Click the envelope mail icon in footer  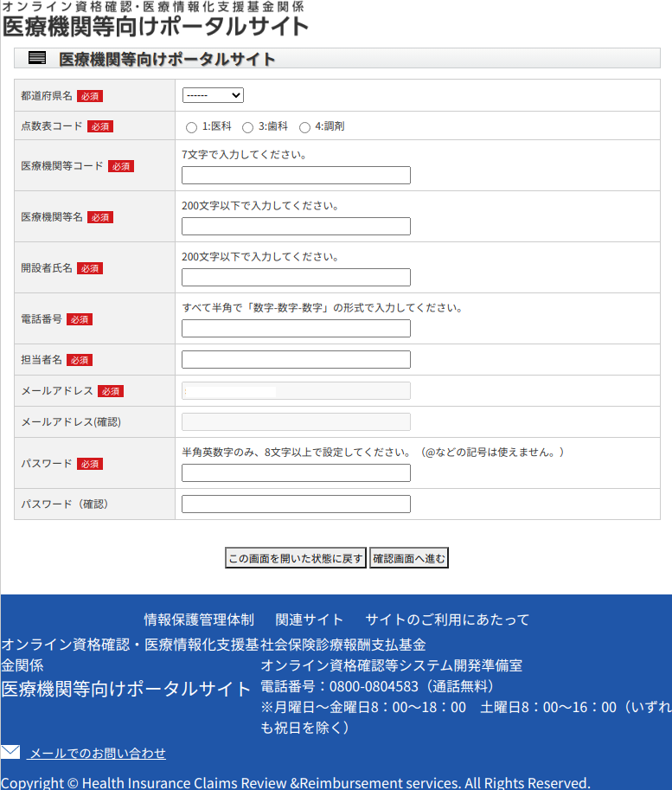(x=10, y=752)
